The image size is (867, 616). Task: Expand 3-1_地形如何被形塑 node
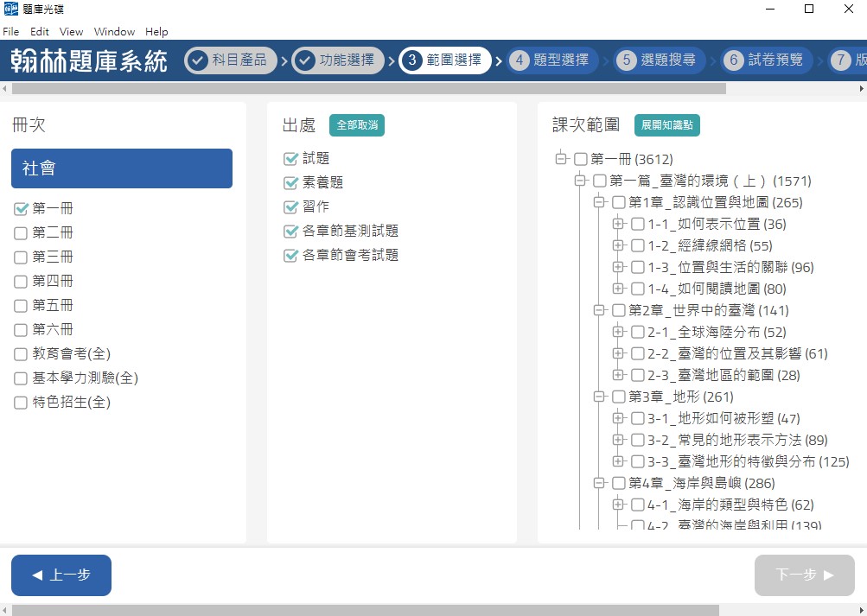(x=618, y=418)
